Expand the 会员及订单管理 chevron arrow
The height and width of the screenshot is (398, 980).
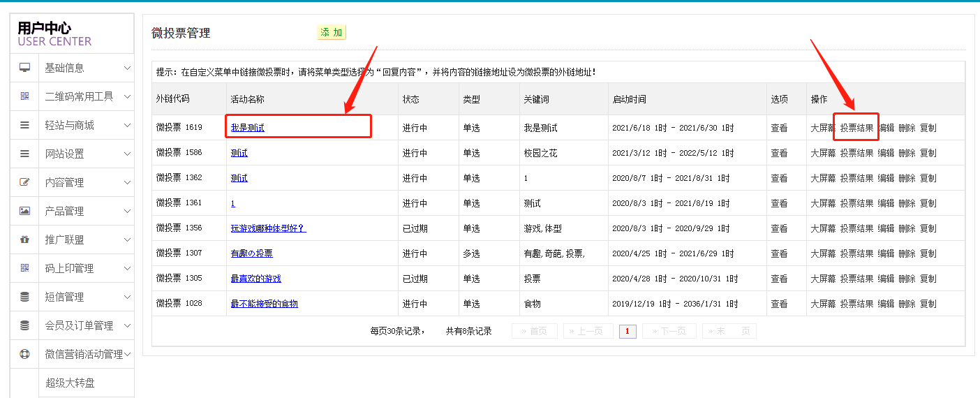(127, 325)
